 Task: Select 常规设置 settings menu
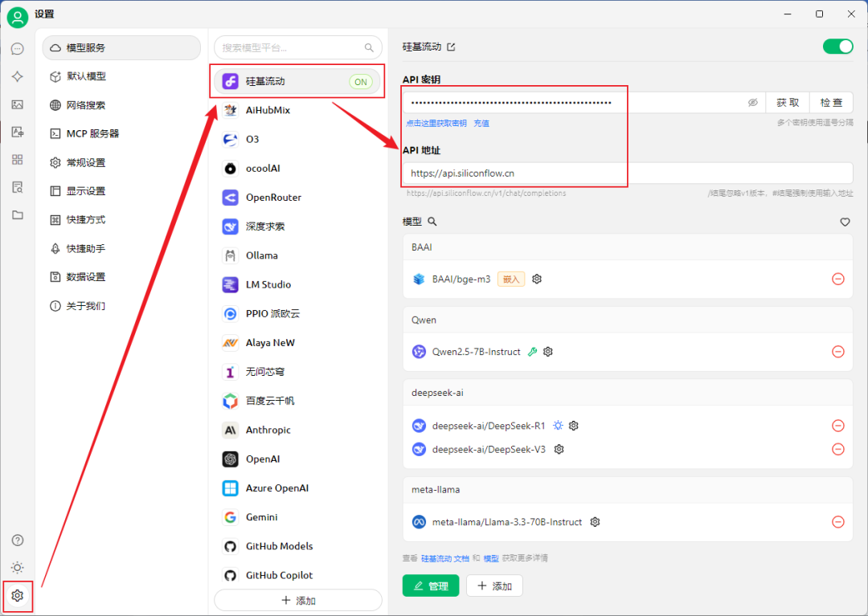click(121, 162)
